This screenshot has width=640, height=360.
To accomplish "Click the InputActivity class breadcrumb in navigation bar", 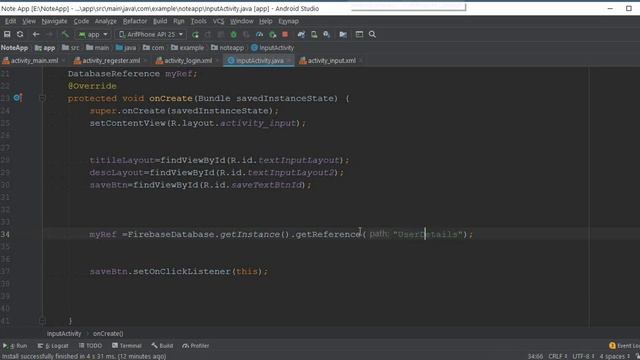I will (272, 48).
